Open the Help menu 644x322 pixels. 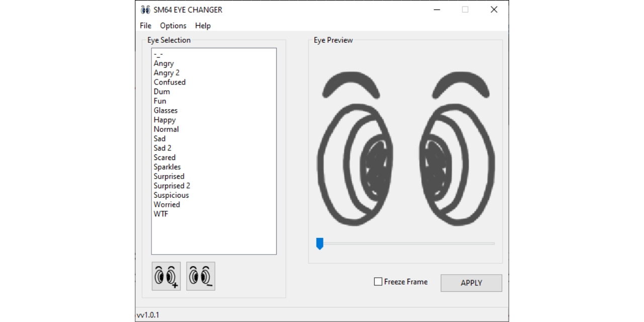point(203,26)
